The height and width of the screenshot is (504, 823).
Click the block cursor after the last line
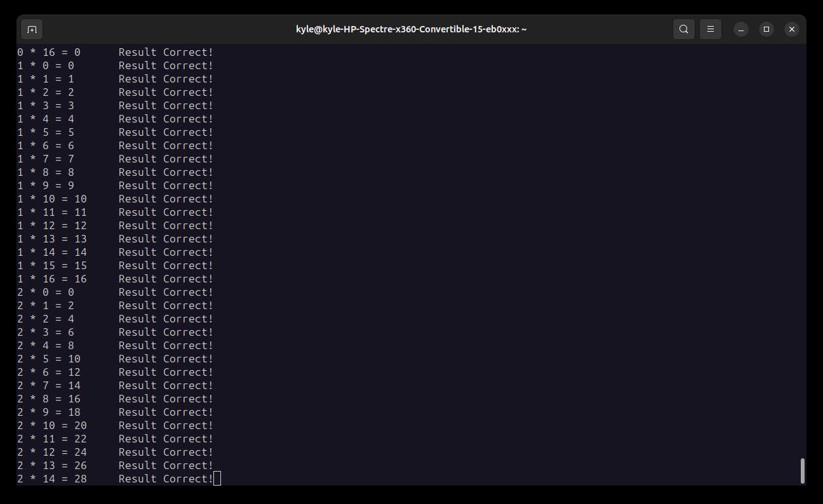[217, 479]
